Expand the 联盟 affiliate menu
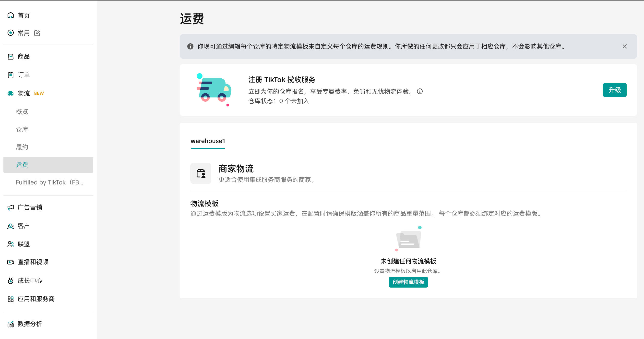The image size is (644, 339). coord(24,244)
